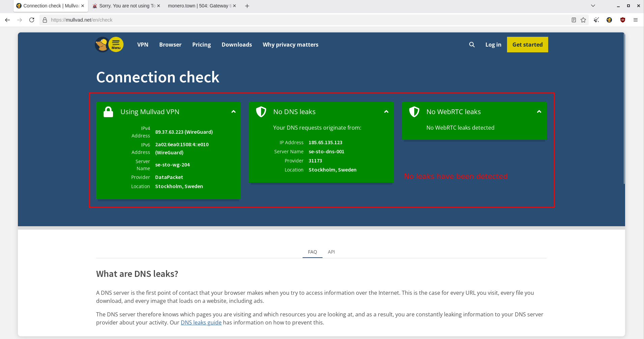Collapse the No WebRTC leaks panel
The width and height of the screenshot is (644, 339).
click(539, 112)
